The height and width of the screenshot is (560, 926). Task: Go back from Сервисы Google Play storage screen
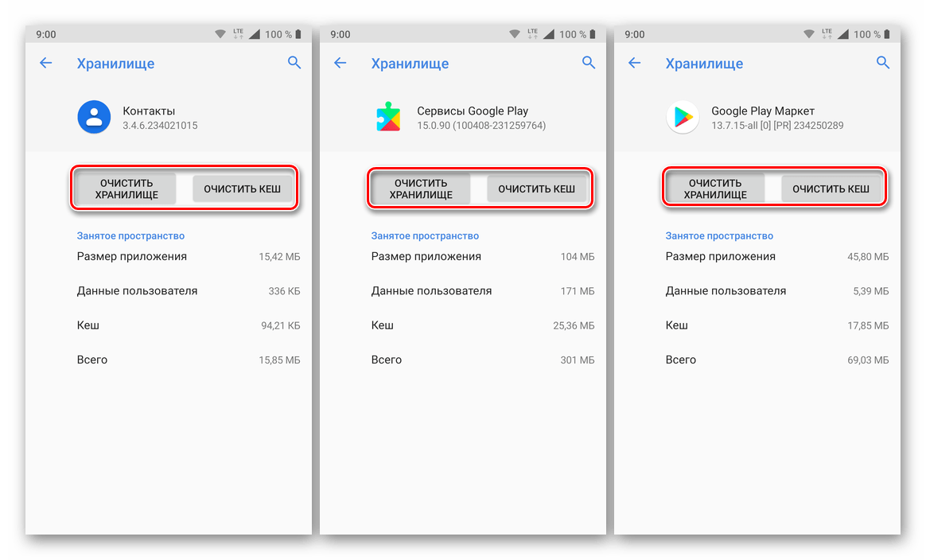[340, 63]
